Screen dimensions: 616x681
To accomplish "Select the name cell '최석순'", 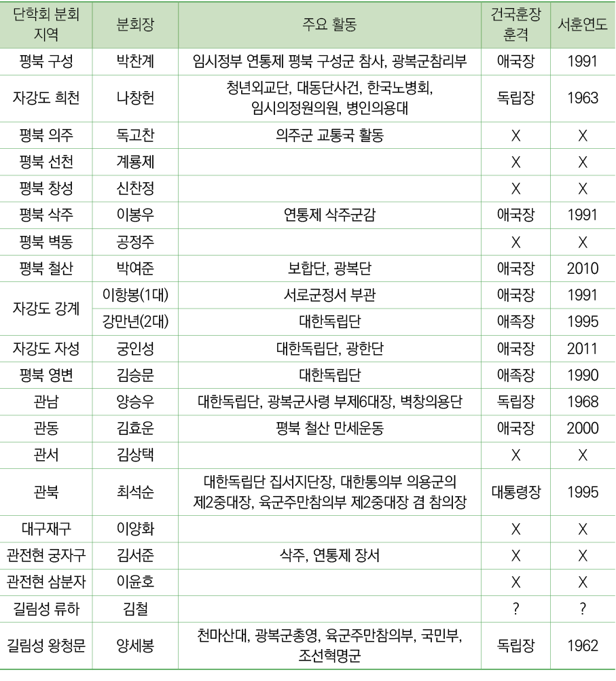I will coord(135,493).
